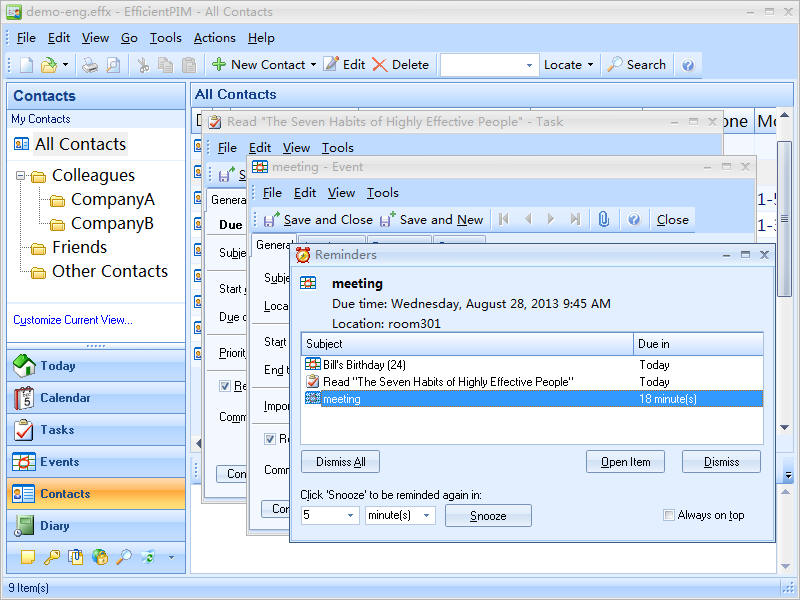Open the Go menu
Viewport: 800px width, 600px height.
point(129,38)
